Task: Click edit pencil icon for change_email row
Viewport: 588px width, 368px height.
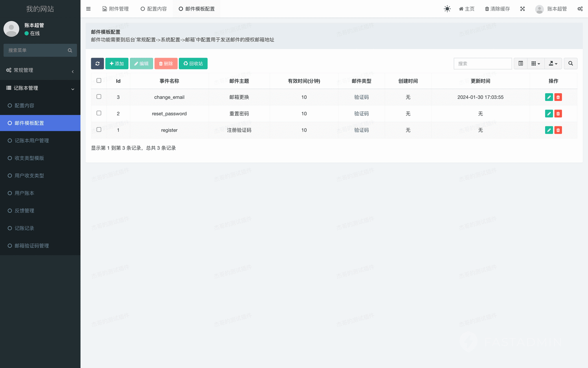Action: pyautogui.click(x=549, y=97)
